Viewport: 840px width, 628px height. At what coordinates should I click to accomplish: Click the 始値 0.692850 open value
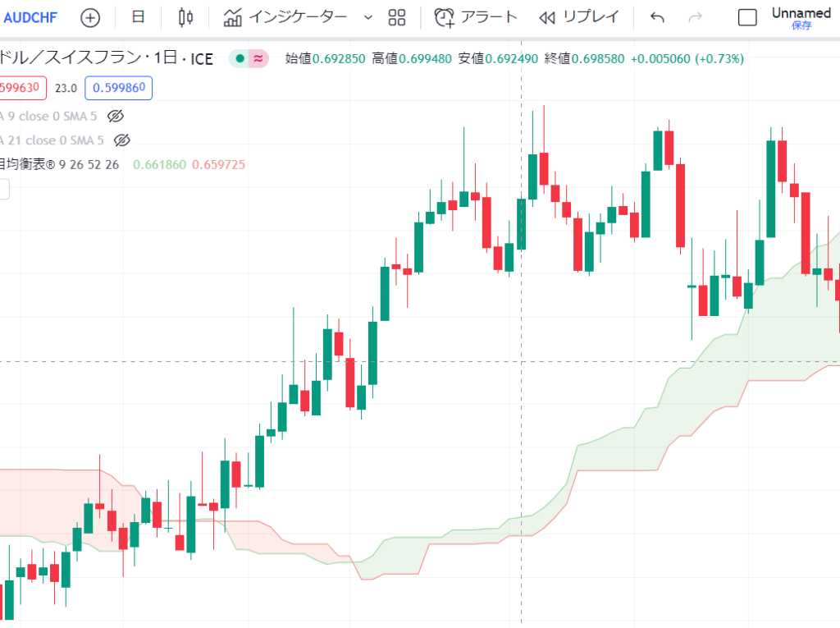click(x=325, y=58)
